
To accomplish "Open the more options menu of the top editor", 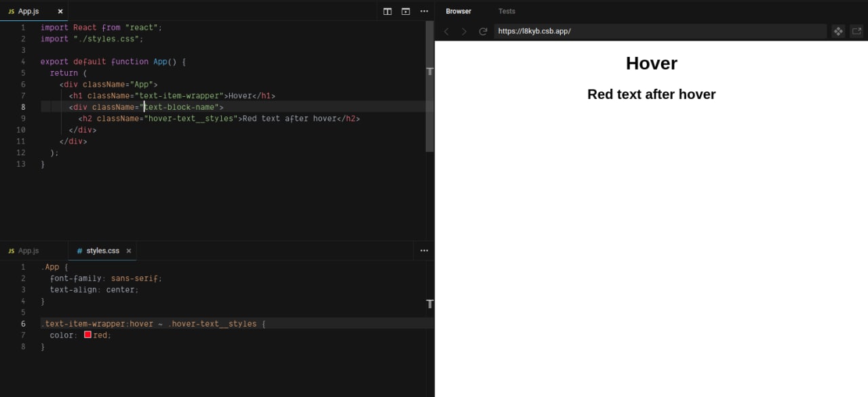I will tap(425, 12).
